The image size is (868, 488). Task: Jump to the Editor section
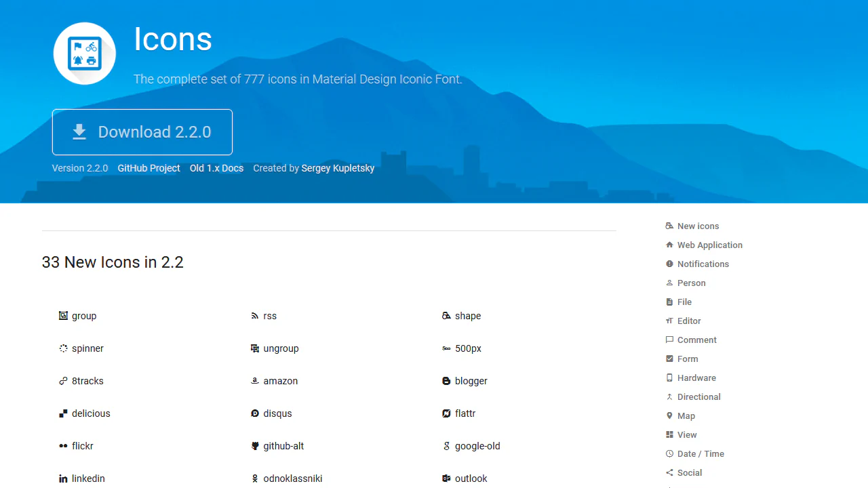point(689,321)
